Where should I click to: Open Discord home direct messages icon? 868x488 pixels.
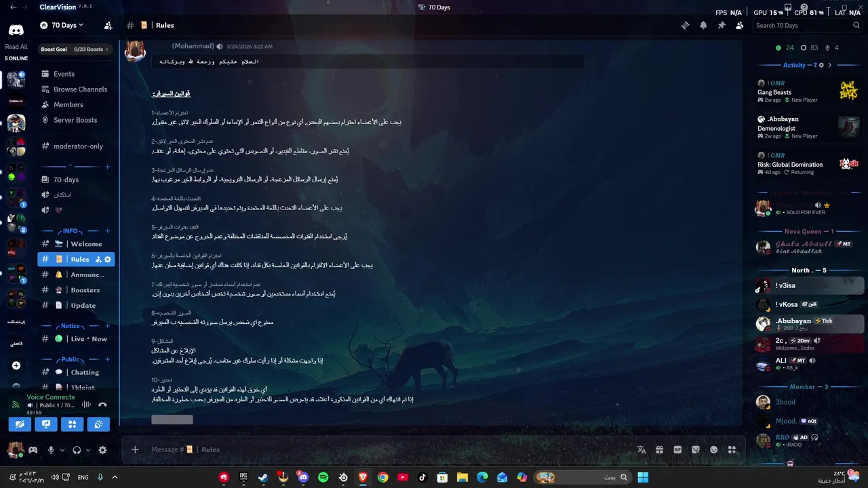tap(16, 30)
